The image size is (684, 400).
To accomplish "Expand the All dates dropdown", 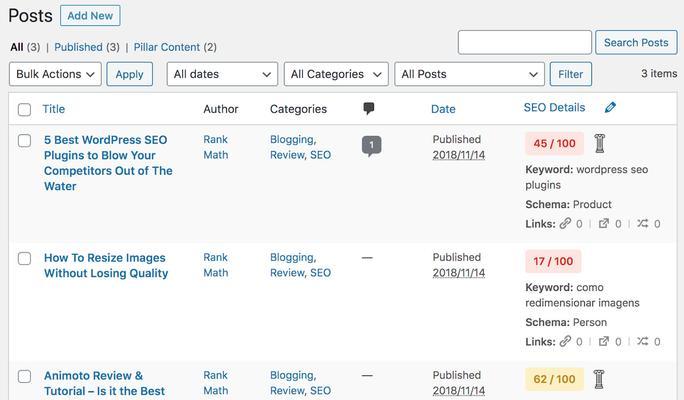I will coord(222,74).
